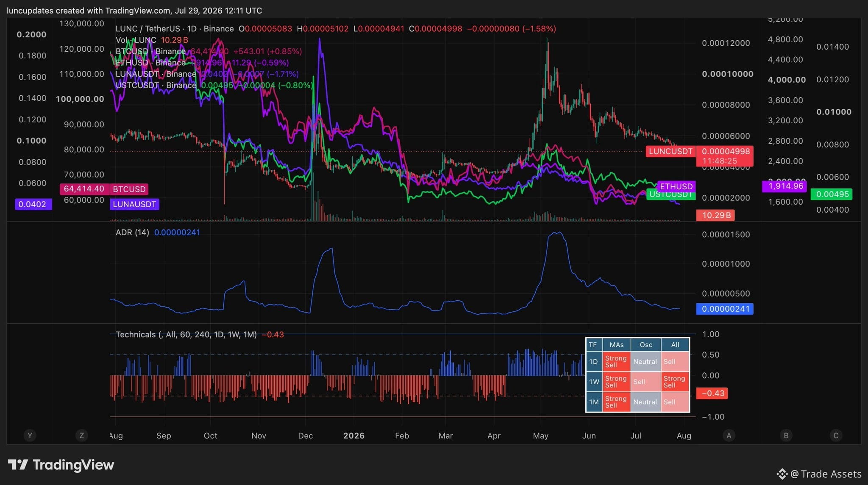Click the Jul label on time axis

point(636,436)
